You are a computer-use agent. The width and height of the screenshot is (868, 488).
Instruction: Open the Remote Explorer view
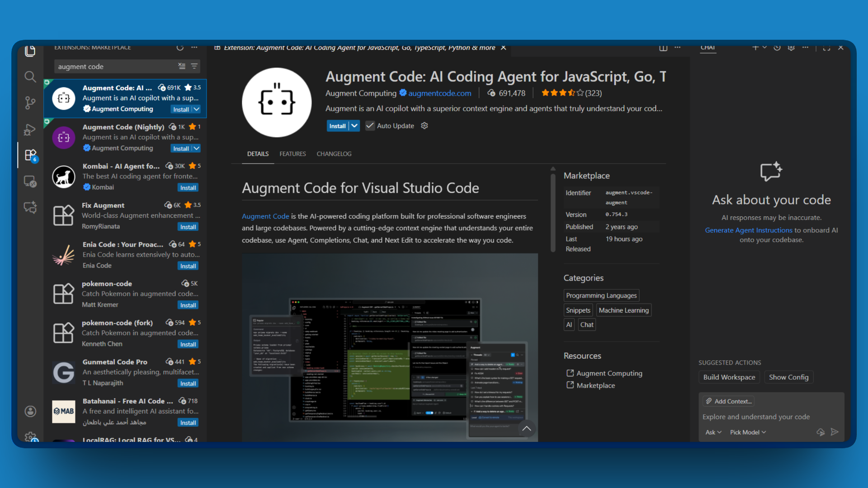pos(30,181)
